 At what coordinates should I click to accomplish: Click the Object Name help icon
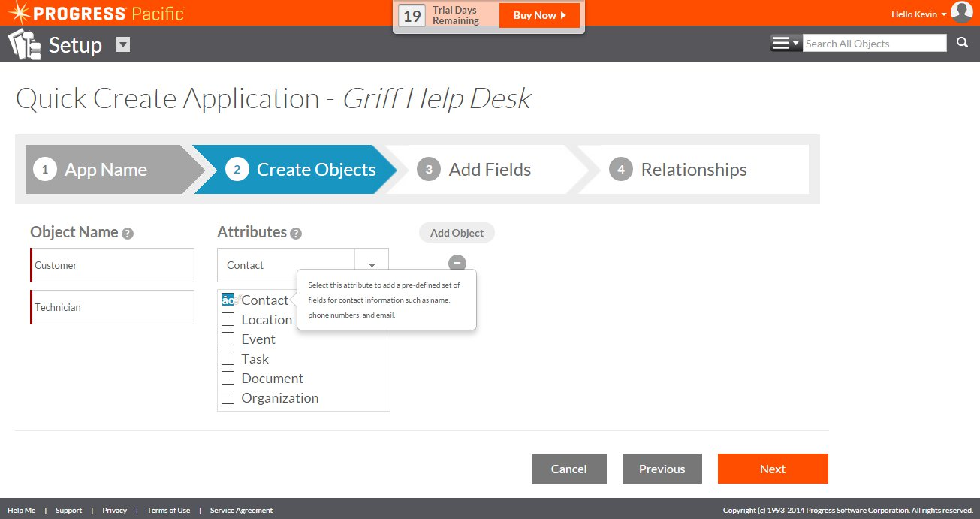coord(128,234)
